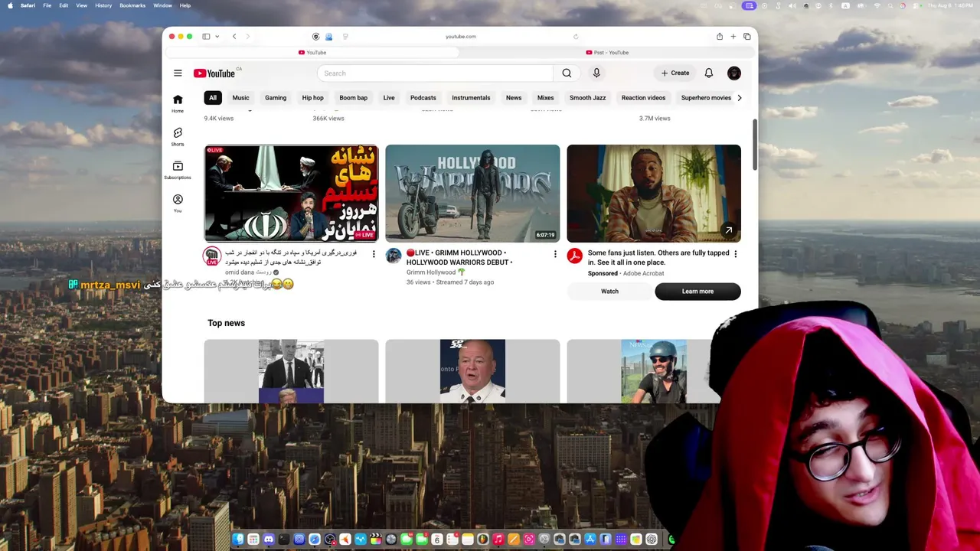The height and width of the screenshot is (551, 980).
Task: Play the Hollywood Warriors video thumbnail
Action: 472,194
